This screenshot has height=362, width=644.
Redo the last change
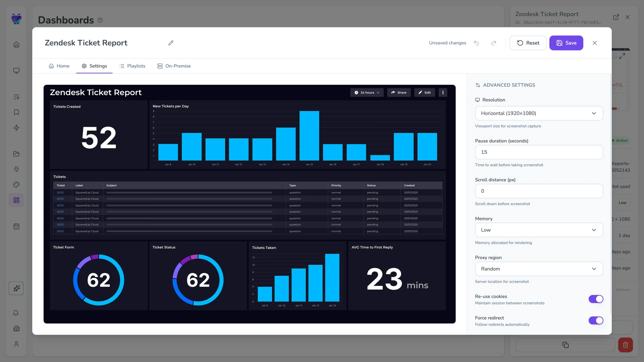click(x=494, y=43)
